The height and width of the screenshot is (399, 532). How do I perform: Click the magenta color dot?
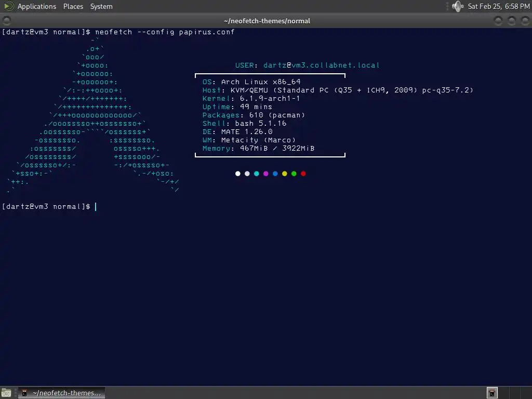[265, 174]
